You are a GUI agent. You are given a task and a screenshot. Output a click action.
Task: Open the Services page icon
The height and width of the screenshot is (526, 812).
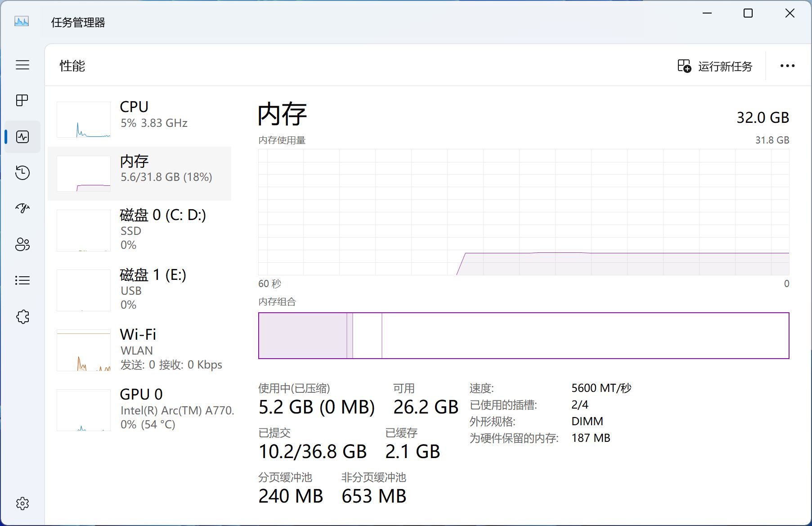click(x=22, y=317)
